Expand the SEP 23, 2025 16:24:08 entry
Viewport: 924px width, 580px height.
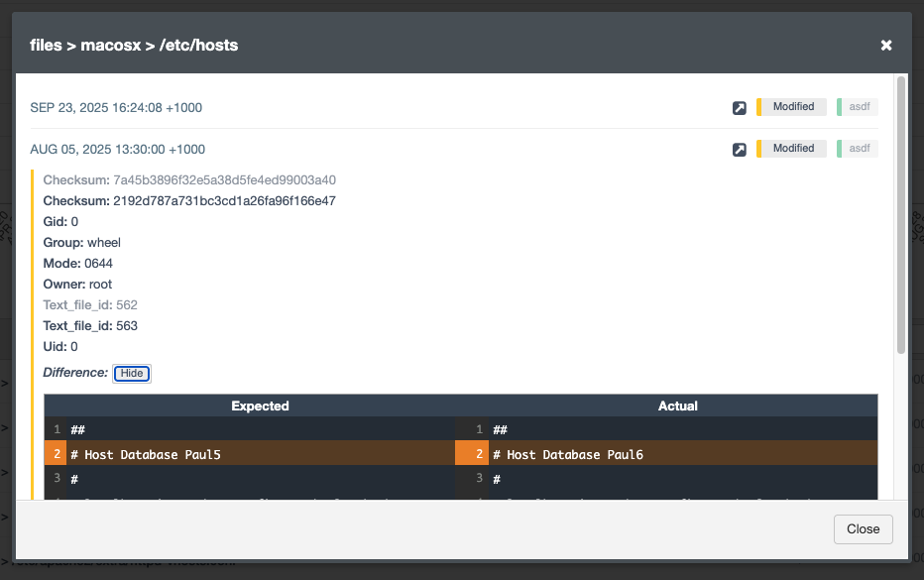click(x=117, y=107)
